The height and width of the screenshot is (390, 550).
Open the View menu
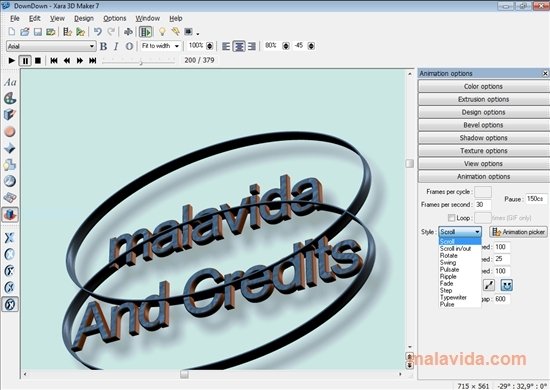[57, 18]
